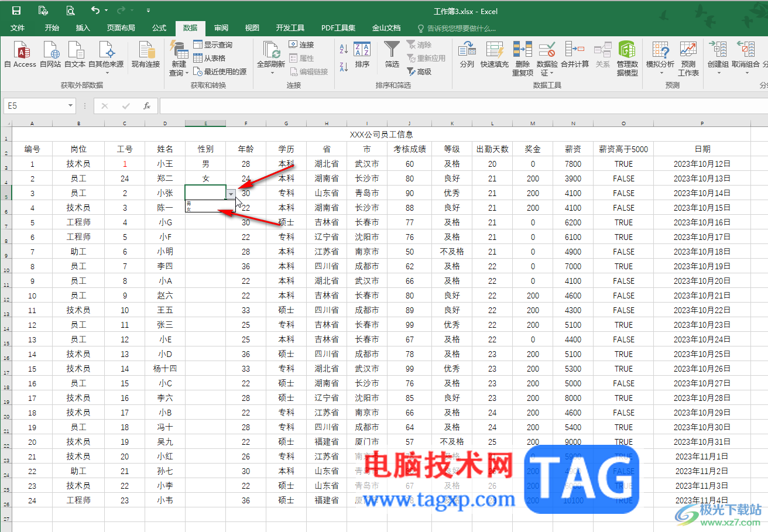
Task: Open 最近使用的源 recent sources
Action: click(220, 71)
